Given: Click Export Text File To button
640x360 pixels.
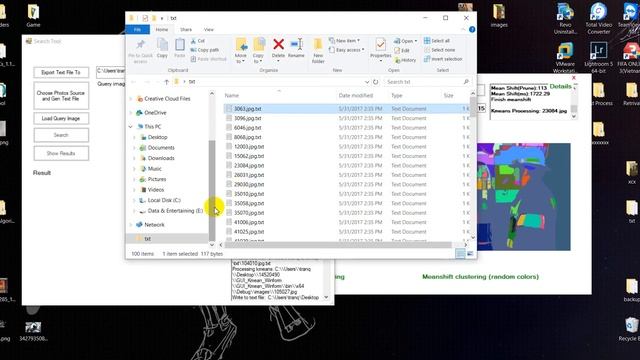Looking at the screenshot, I should 61,72.
